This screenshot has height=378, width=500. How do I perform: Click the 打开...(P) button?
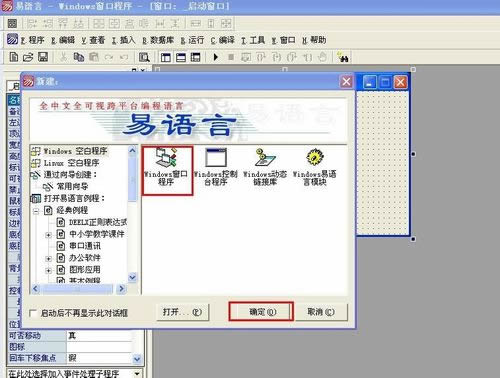[x=182, y=312]
